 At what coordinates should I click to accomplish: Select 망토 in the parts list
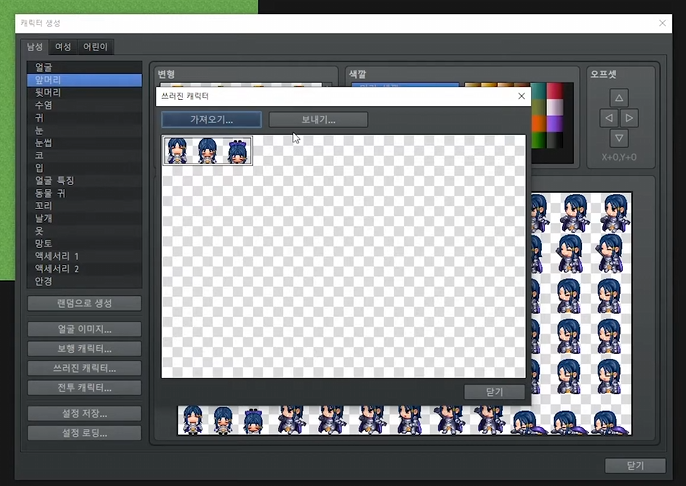tap(84, 244)
